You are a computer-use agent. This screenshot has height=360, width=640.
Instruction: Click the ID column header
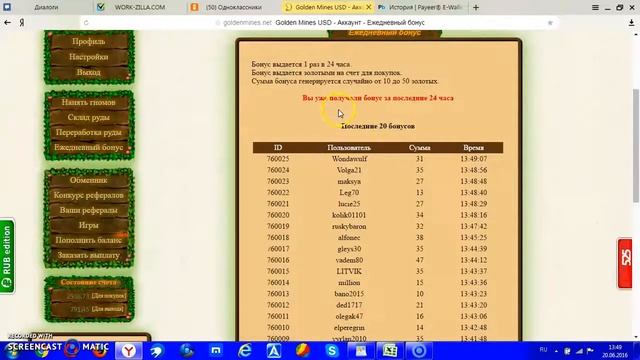point(278,147)
